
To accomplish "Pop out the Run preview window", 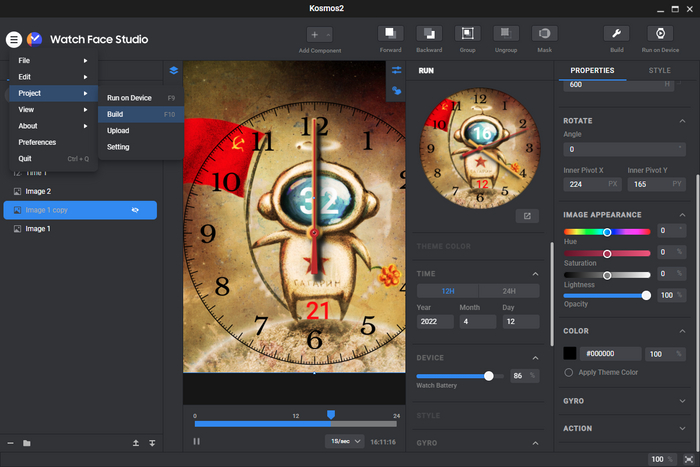I will [527, 215].
